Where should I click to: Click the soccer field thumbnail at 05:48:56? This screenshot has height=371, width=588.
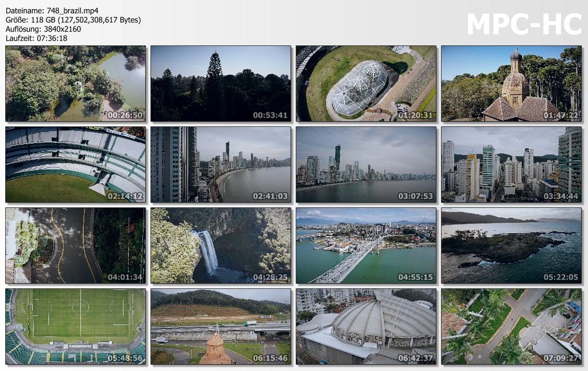click(75, 326)
